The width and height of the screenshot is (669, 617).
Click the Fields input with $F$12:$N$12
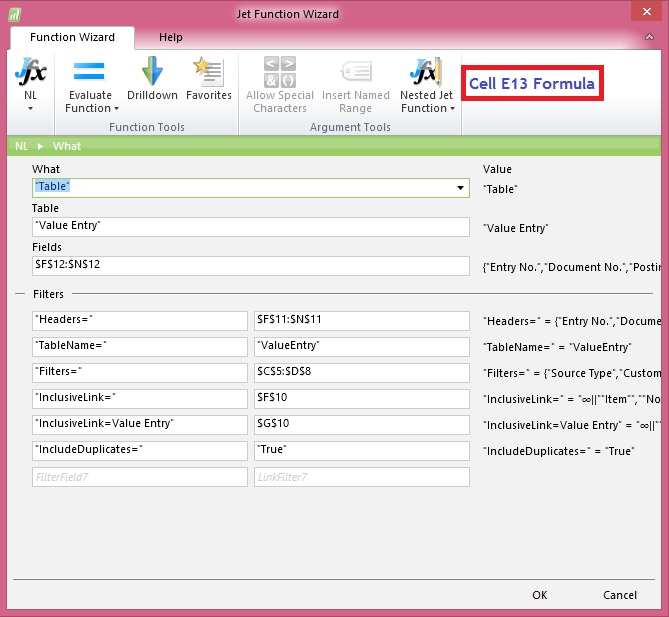point(250,266)
